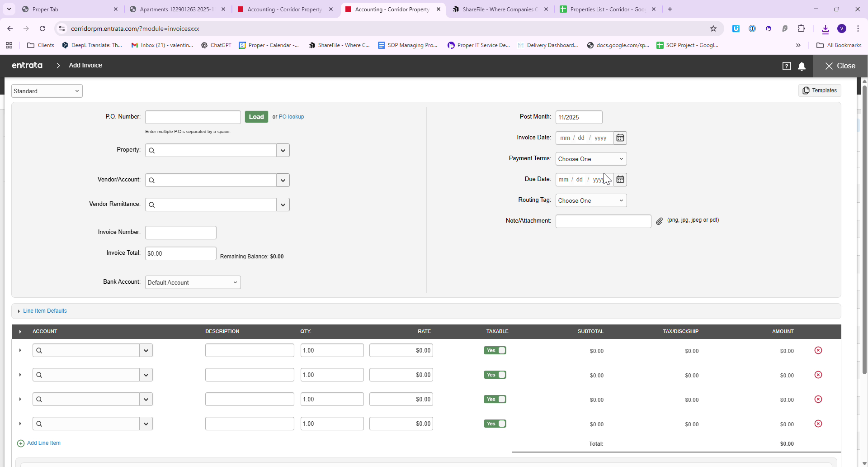
Task: Click the Invoice Number input field
Action: (x=181, y=233)
